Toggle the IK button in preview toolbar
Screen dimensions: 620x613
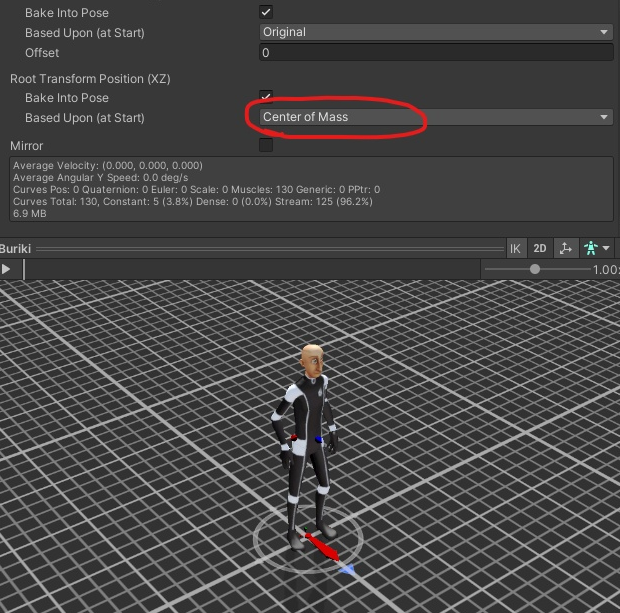(x=515, y=248)
